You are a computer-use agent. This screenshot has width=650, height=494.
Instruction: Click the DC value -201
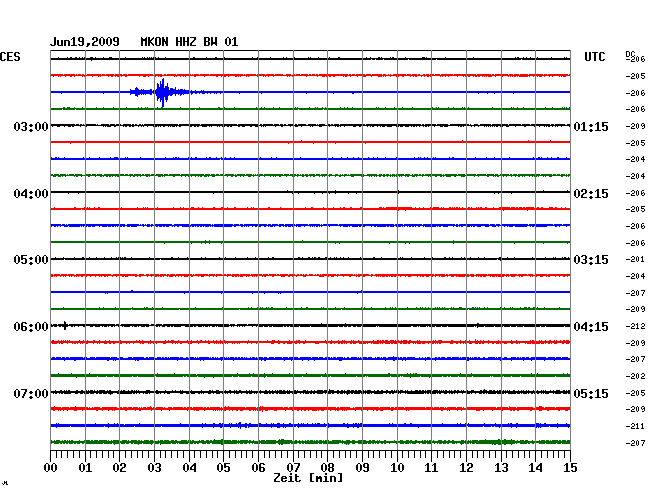(635, 259)
